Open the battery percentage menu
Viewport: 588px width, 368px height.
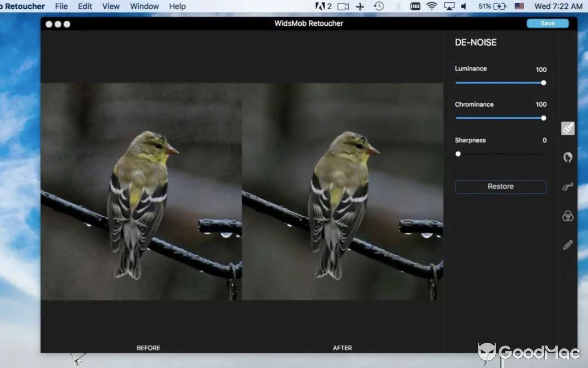(489, 6)
